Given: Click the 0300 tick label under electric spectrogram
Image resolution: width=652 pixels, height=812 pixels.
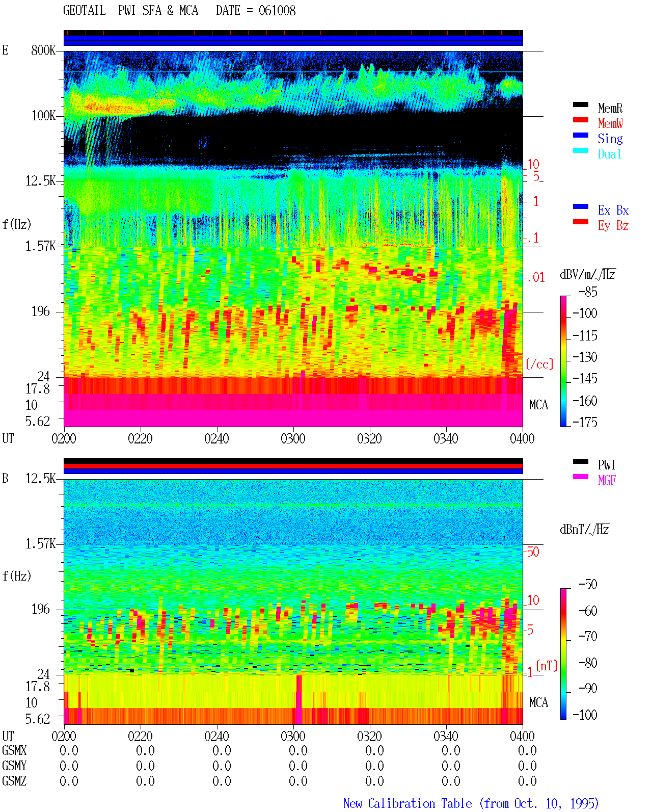Looking at the screenshot, I should [x=293, y=438].
